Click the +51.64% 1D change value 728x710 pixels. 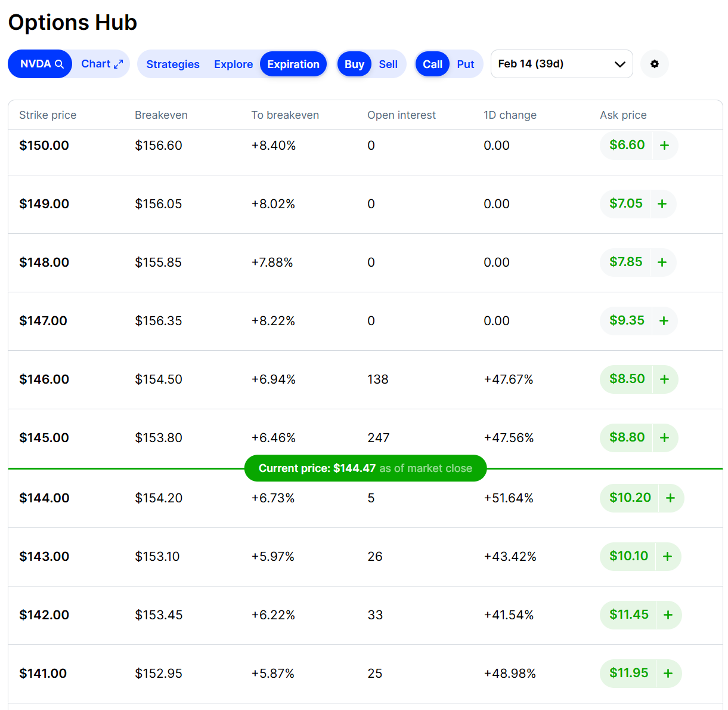coord(509,498)
